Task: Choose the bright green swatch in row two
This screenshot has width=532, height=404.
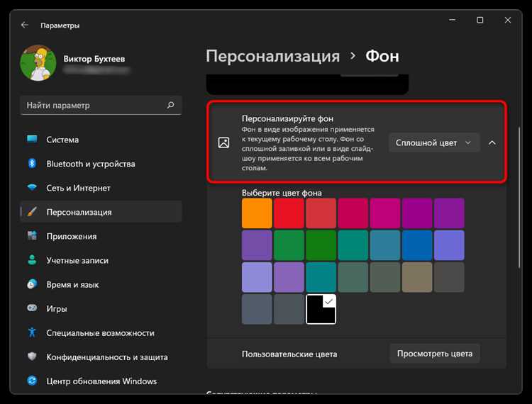Action: click(x=289, y=245)
